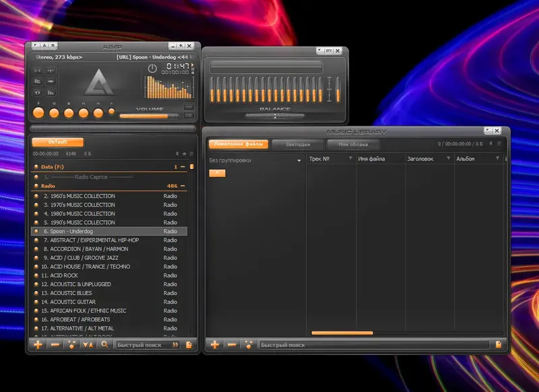
Task: Adjust the VOLUME slider
Action: click(149, 116)
